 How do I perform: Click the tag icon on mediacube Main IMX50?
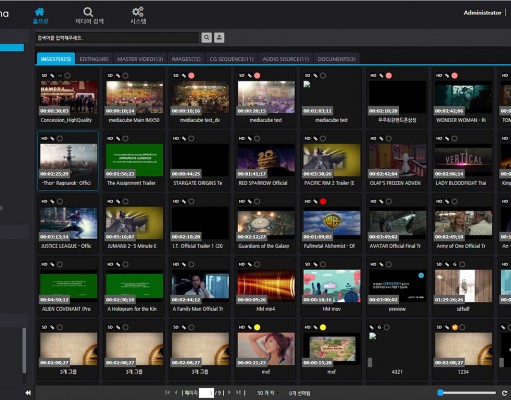click(x=118, y=76)
